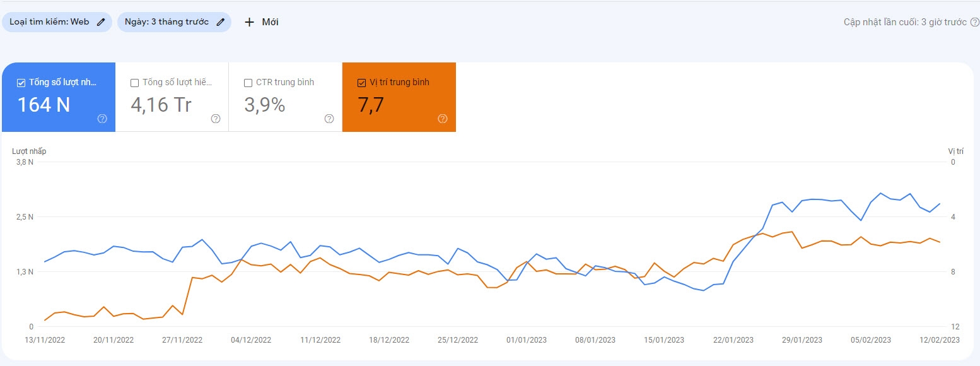Click the Lượt nhấp axis label
The width and height of the screenshot is (980, 366).
tap(29, 151)
